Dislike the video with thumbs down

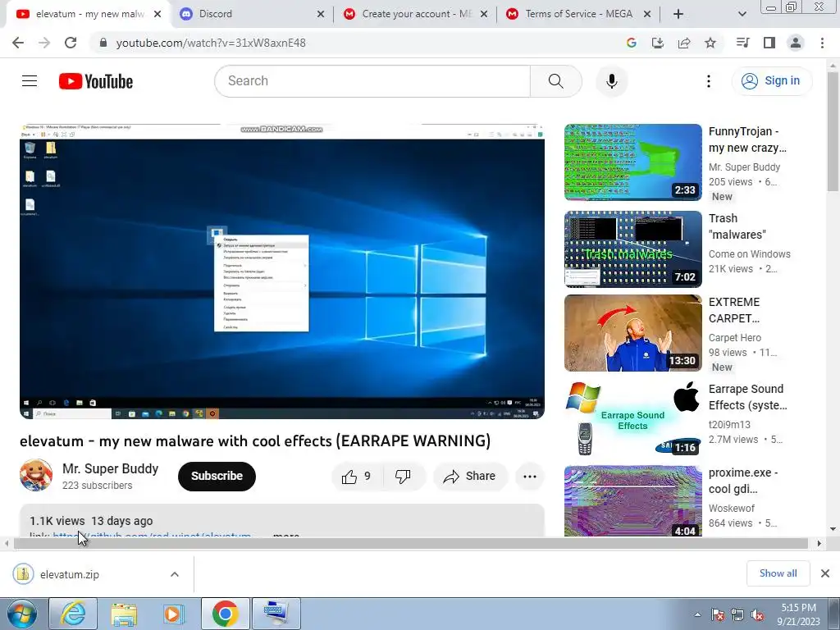pyautogui.click(x=403, y=477)
